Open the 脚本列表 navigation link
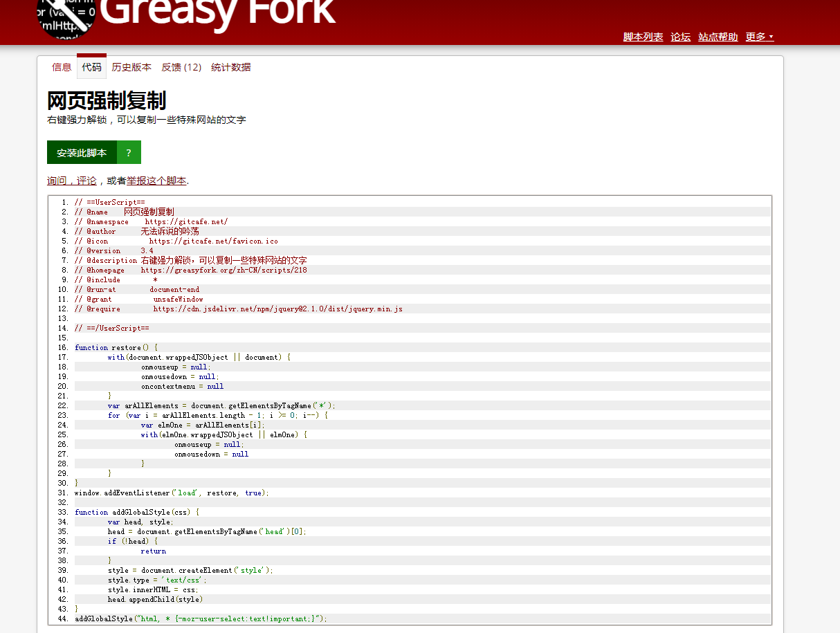Image resolution: width=840 pixels, height=633 pixels. click(643, 37)
